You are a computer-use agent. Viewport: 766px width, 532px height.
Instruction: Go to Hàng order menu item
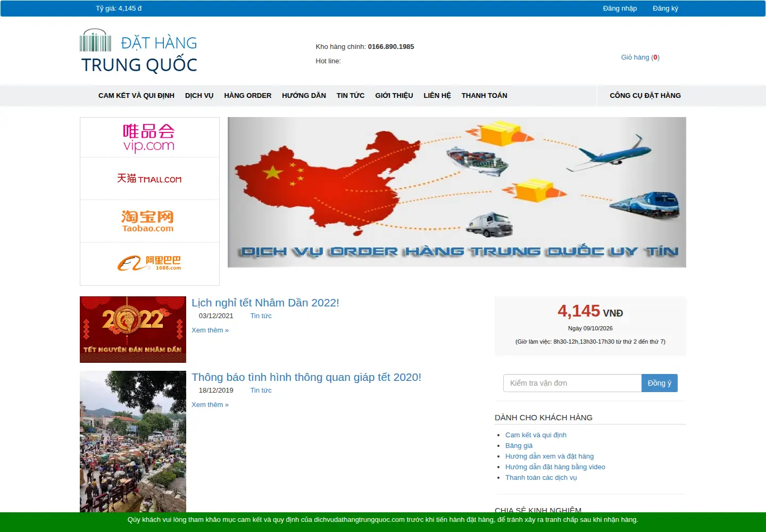(247, 96)
